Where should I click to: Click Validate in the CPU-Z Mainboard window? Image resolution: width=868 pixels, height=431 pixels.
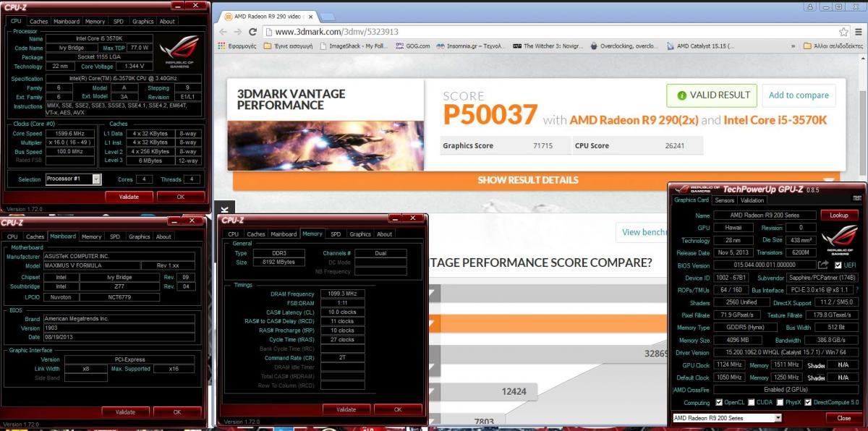125,412
